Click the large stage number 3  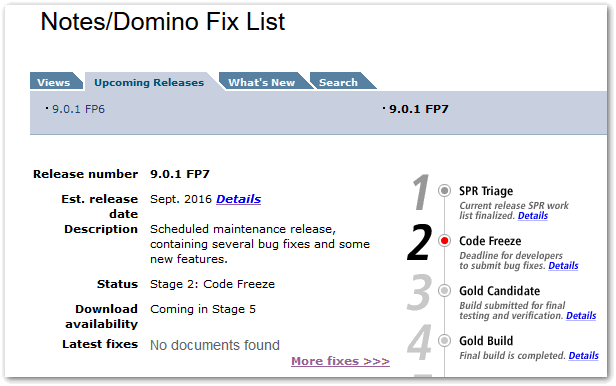[x=419, y=292]
